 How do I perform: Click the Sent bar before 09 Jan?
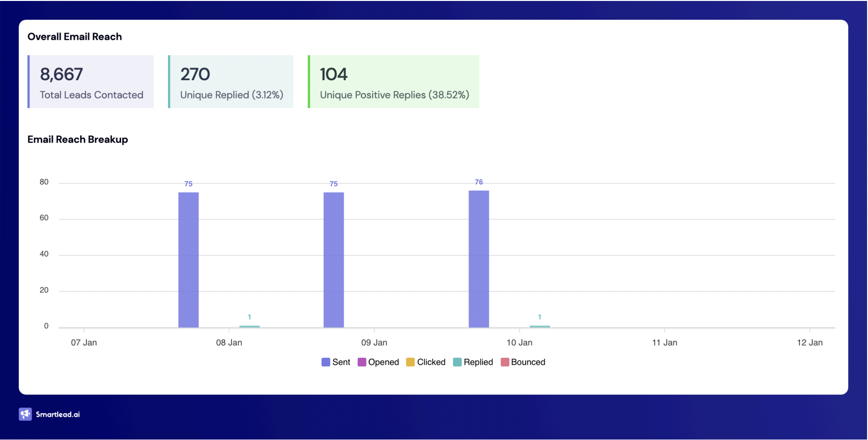(x=334, y=260)
